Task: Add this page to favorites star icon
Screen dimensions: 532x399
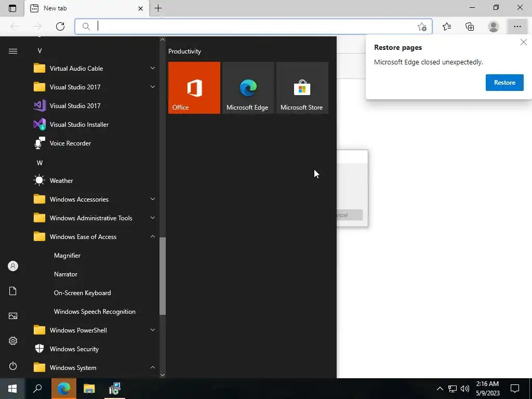Action: (x=422, y=26)
